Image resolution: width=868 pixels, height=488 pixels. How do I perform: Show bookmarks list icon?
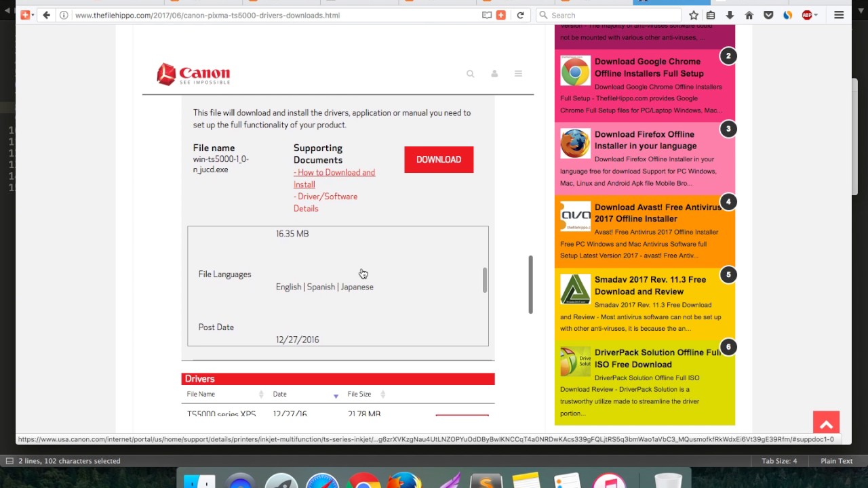pyautogui.click(x=711, y=15)
